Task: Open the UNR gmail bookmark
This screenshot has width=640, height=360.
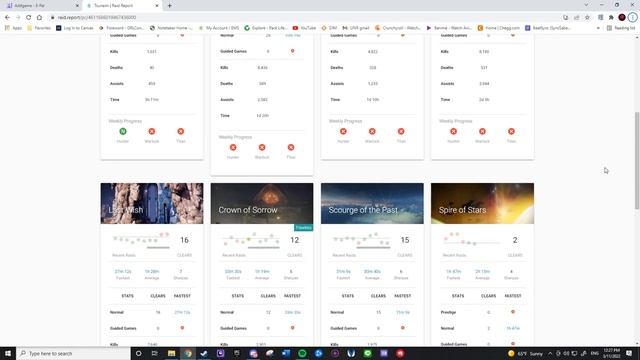Action: pos(356,28)
